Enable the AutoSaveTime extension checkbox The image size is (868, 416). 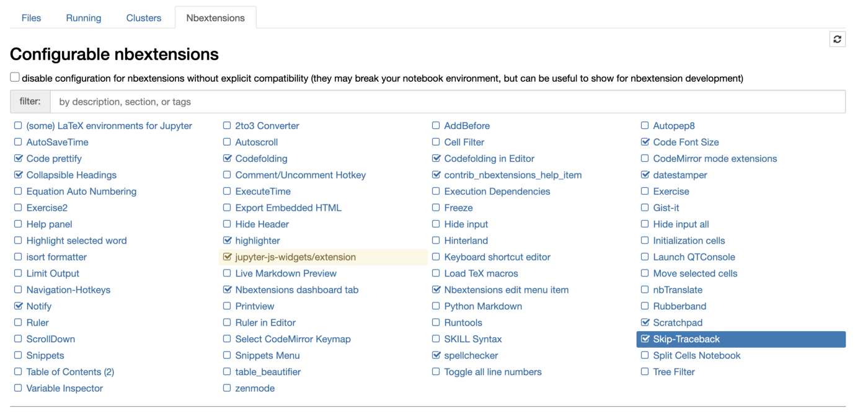tap(18, 142)
